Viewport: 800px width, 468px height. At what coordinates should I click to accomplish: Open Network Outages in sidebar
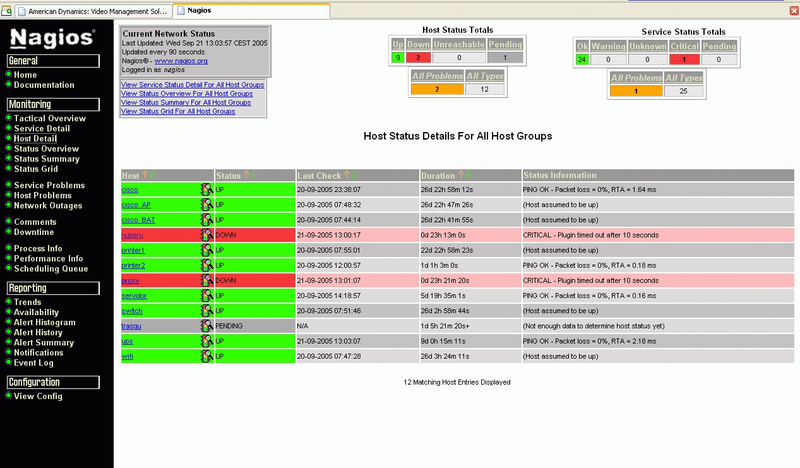coord(48,206)
